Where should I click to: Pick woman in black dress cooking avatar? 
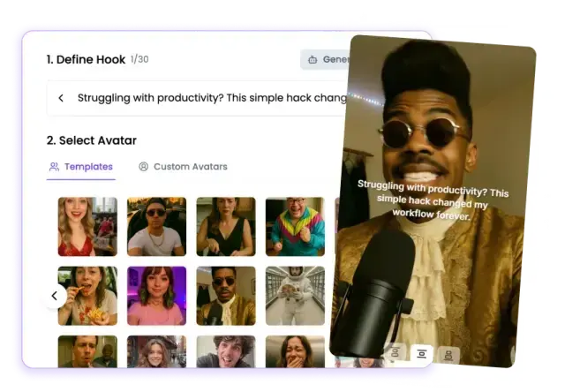[226, 227]
